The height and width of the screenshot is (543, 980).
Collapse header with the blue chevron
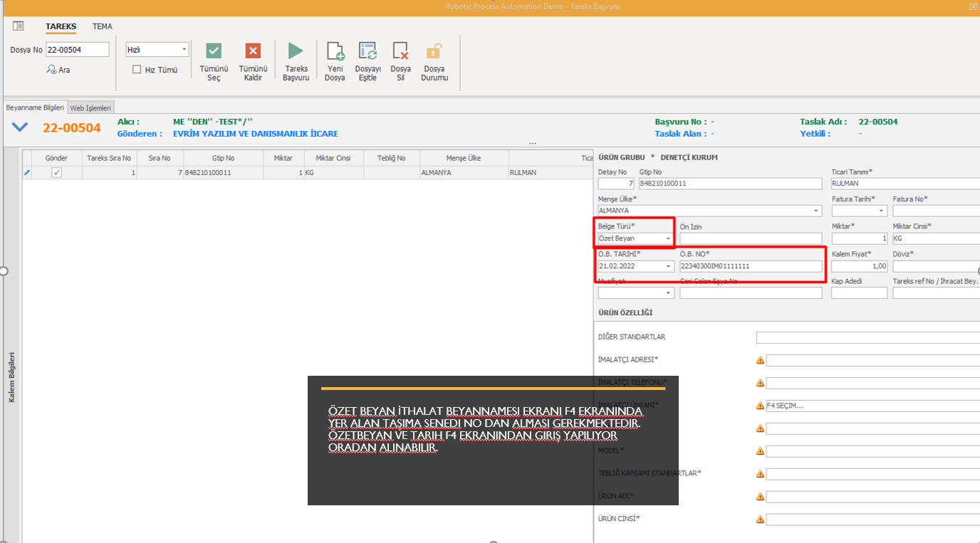pyautogui.click(x=19, y=127)
